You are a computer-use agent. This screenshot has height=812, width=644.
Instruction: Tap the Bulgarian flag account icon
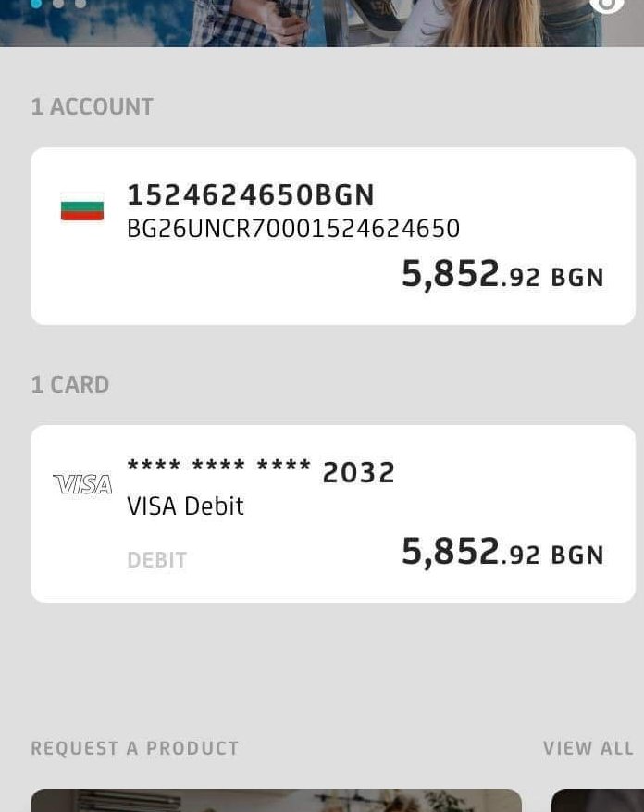coord(82,206)
